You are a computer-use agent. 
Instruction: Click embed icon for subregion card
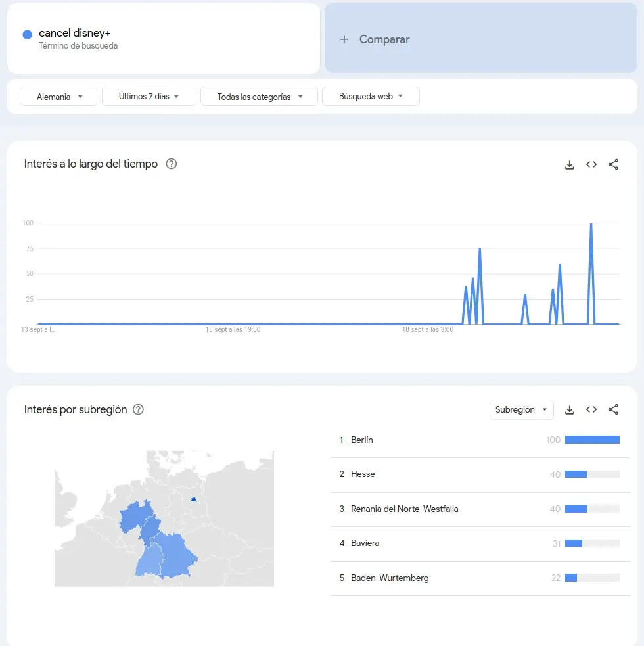[x=591, y=409]
